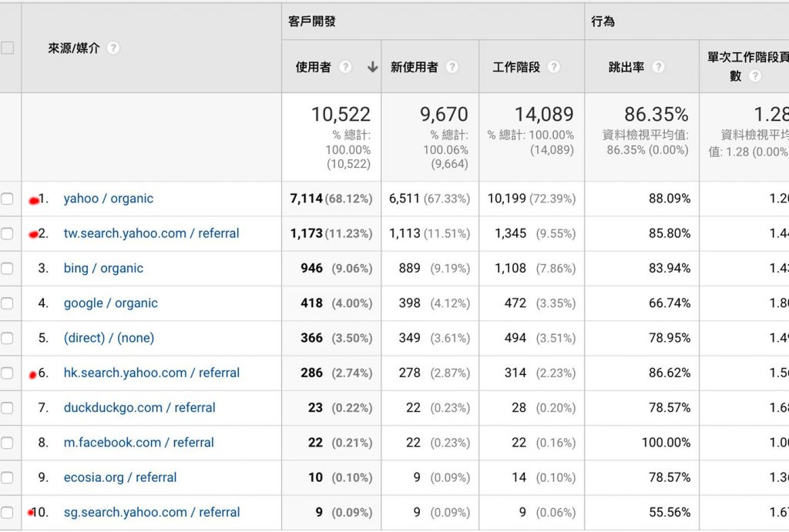
Task: Click the 客戶開發 group header
Action: [312, 21]
